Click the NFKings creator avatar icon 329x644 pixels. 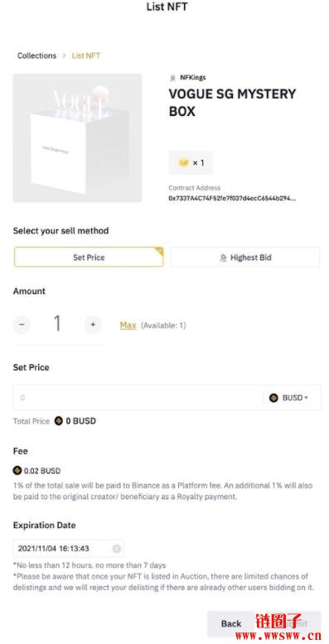pyautogui.click(x=172, y=77)
